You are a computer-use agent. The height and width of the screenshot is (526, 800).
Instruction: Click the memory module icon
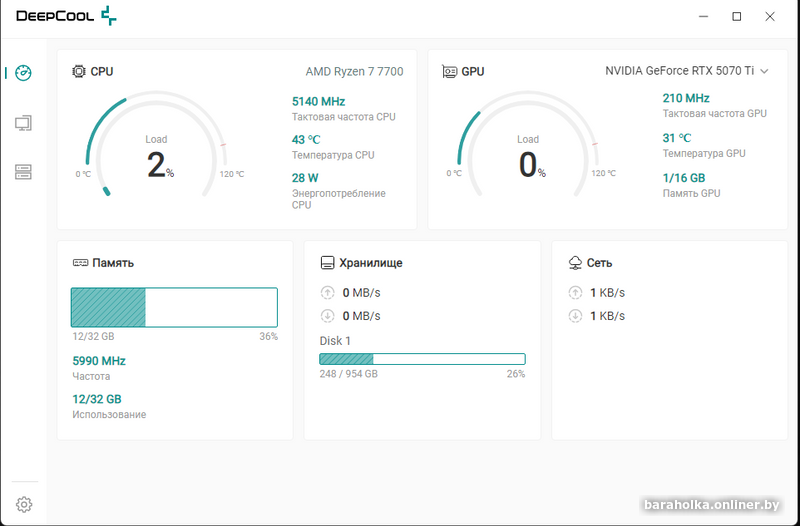(80, 263)
